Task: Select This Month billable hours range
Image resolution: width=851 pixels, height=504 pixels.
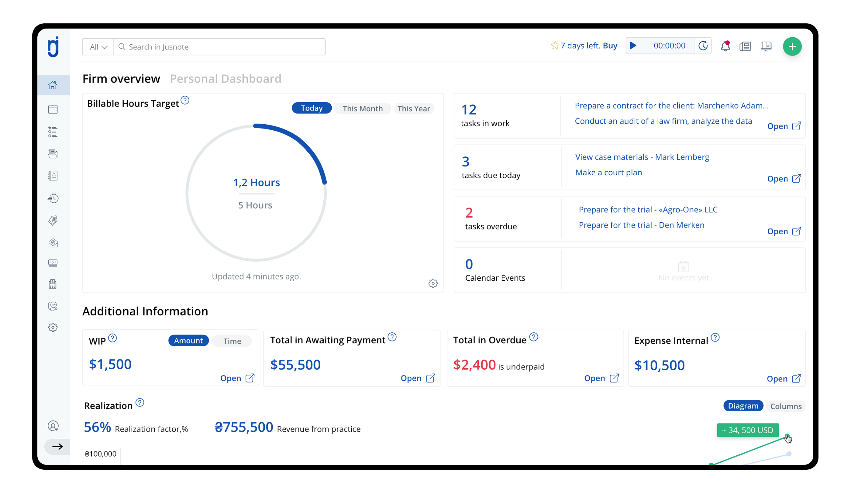Action: click(363, 109)
